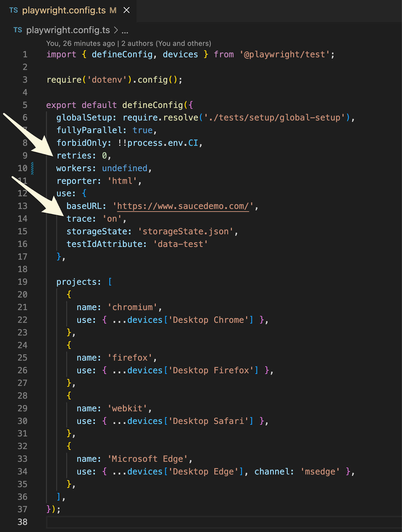This screenshot has height=532, width=402.
Task: Click the 'testIdAttribute' property
Action: [104, 244]
